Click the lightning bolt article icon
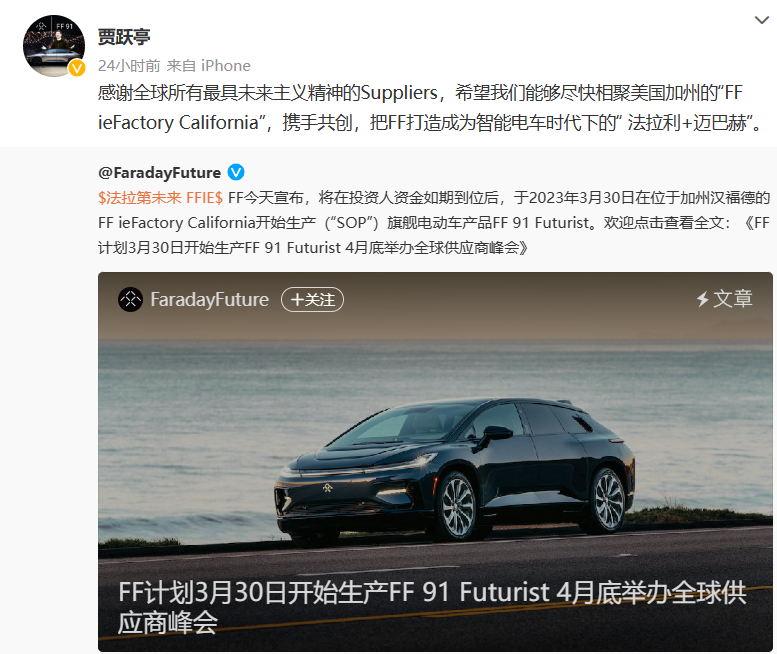Viewport: 777px width, 654px height. 702,299
